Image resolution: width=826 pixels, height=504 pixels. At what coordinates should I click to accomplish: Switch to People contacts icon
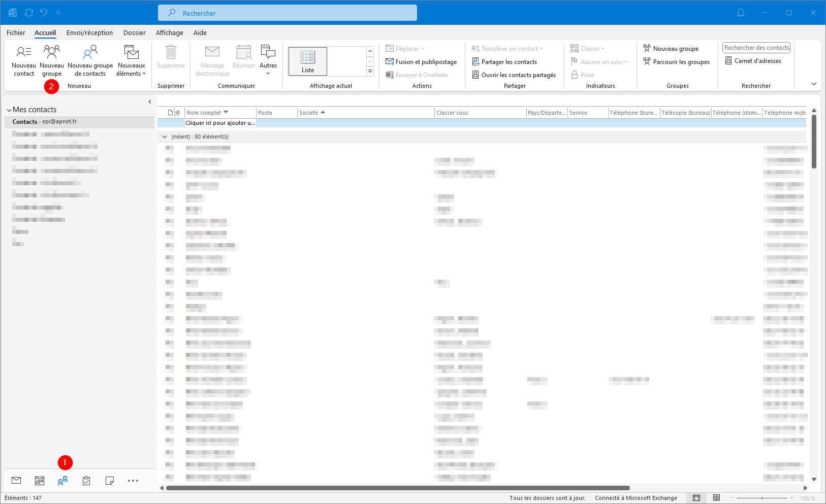(x=63, y=481)
